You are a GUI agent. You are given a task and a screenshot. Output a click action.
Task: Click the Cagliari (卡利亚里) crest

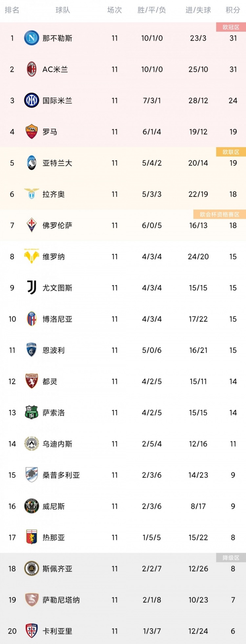pyautogui.click(x=31, y=631)
